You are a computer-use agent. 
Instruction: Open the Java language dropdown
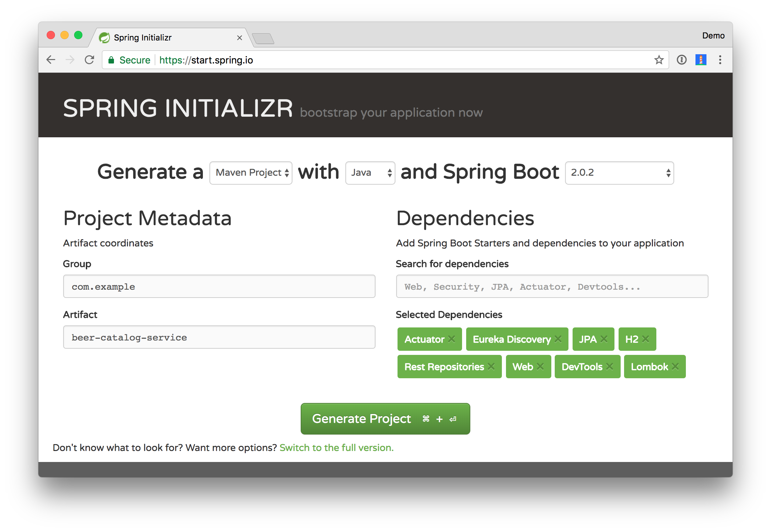(x=370, y=173)
